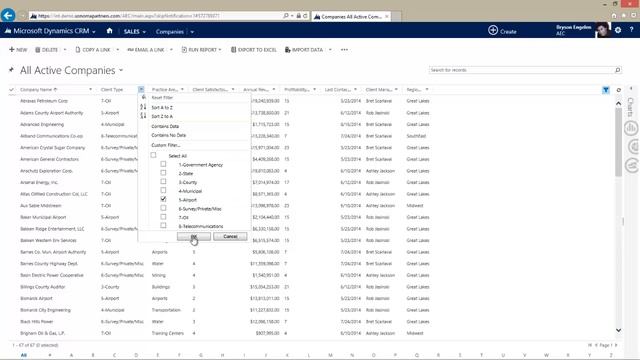This screenshot has width=640, height=360.
Task: Open the Help question mark icon
Action: [631, 30]
